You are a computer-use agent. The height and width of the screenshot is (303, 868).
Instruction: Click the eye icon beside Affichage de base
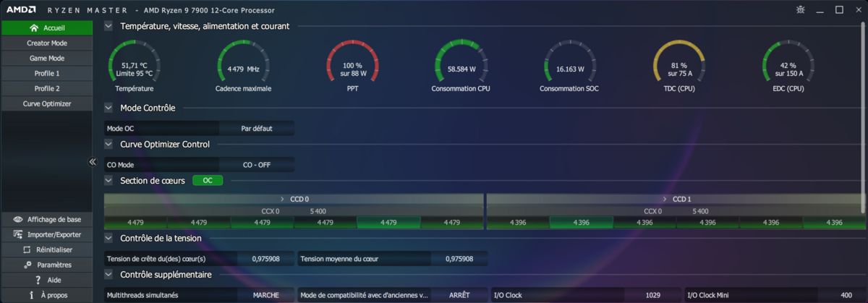pyautogui.click(x=17, y=219)
